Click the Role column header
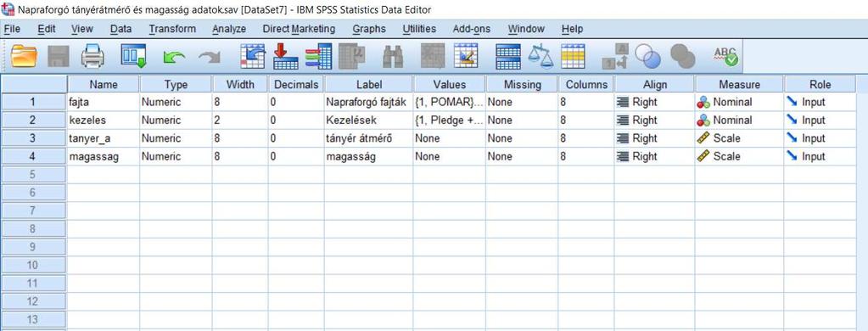Viewport: 868px width, 331px height. coord(820,84)
